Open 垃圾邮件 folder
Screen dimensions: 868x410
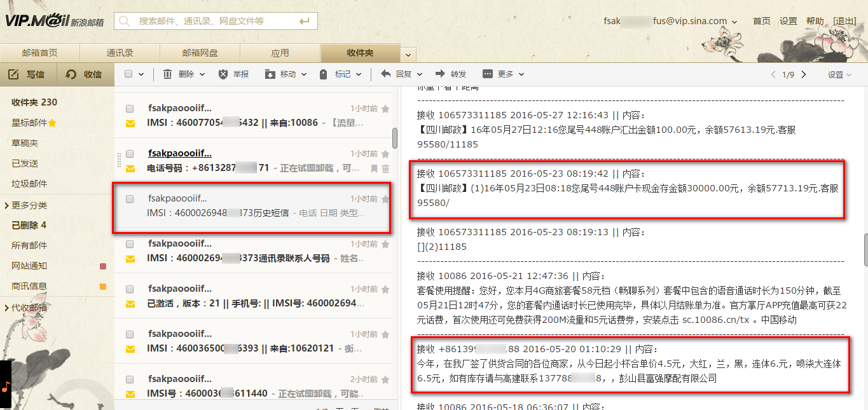tap(29, 184)
